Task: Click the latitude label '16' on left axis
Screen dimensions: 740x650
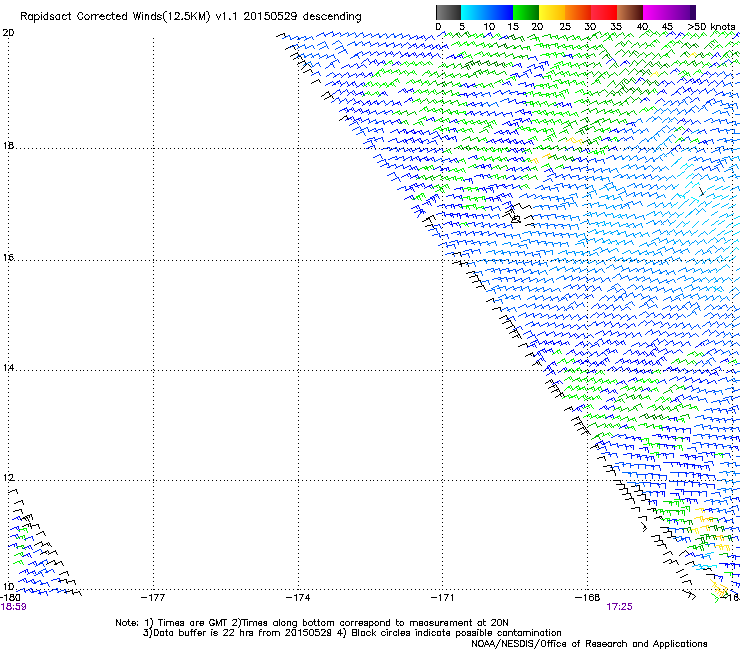Action: [x=8, y=258]
